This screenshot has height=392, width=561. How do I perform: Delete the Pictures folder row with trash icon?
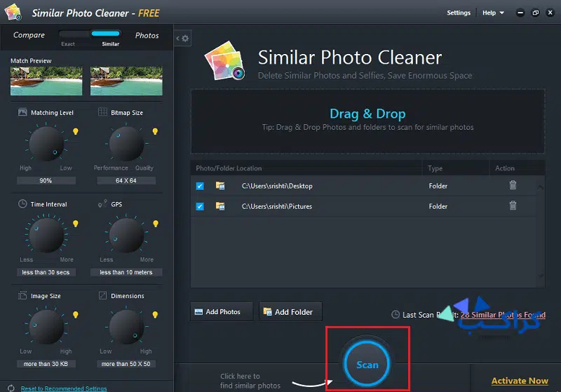coord(513,205)
